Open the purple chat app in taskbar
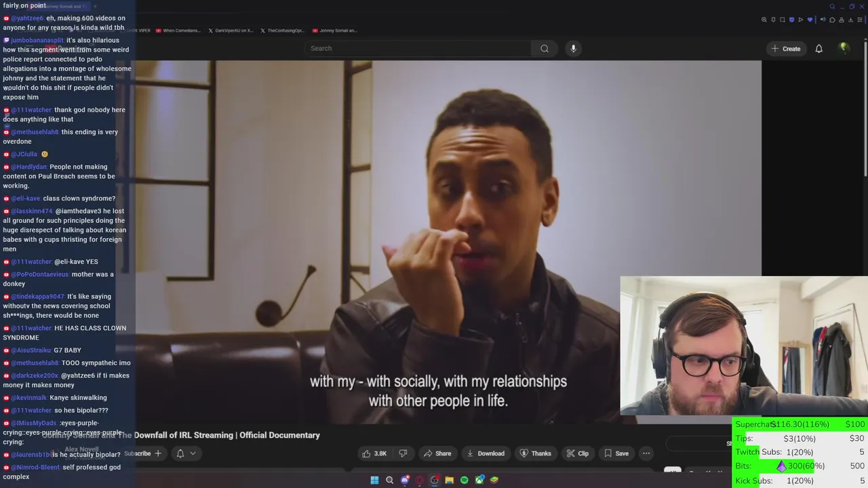Viewport: 868px width, 488px height. coord(405,480)
